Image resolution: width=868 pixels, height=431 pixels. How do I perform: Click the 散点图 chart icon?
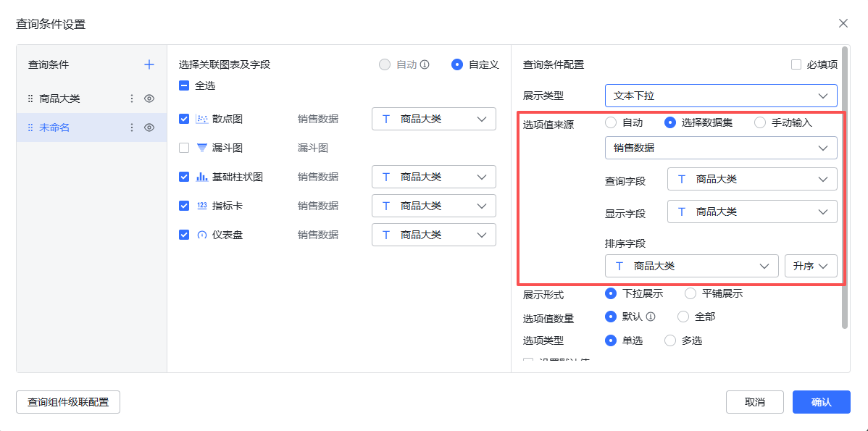pos(202,118)
